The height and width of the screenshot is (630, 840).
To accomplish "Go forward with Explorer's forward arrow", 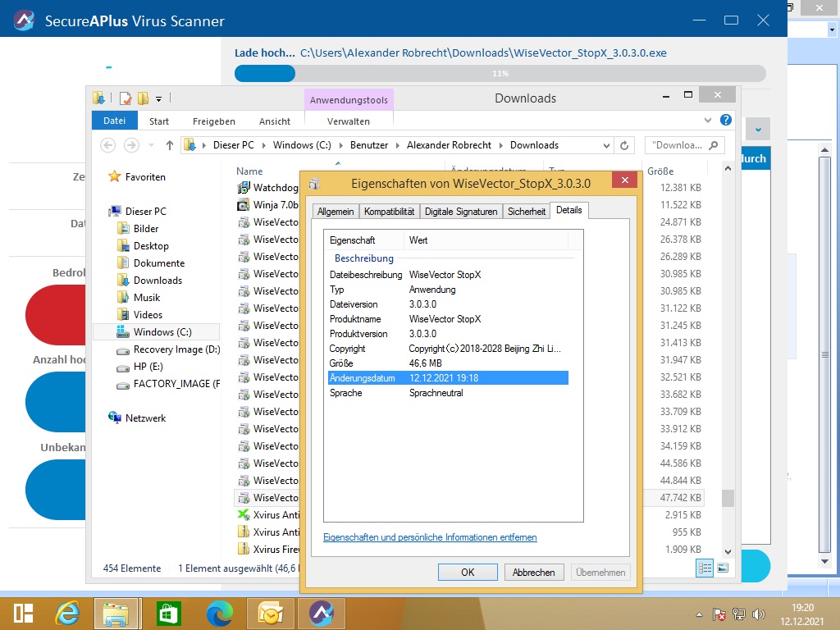I will tap(131, 145).
